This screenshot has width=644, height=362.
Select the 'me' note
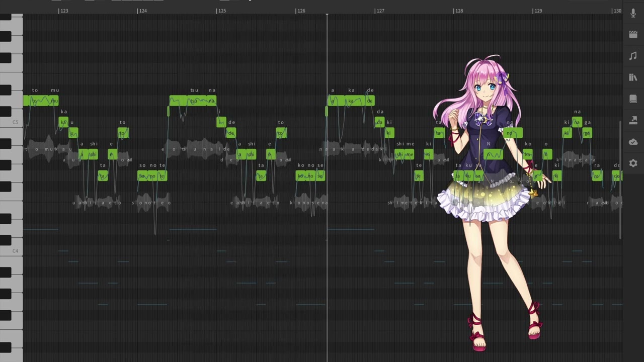click(411, 154)
